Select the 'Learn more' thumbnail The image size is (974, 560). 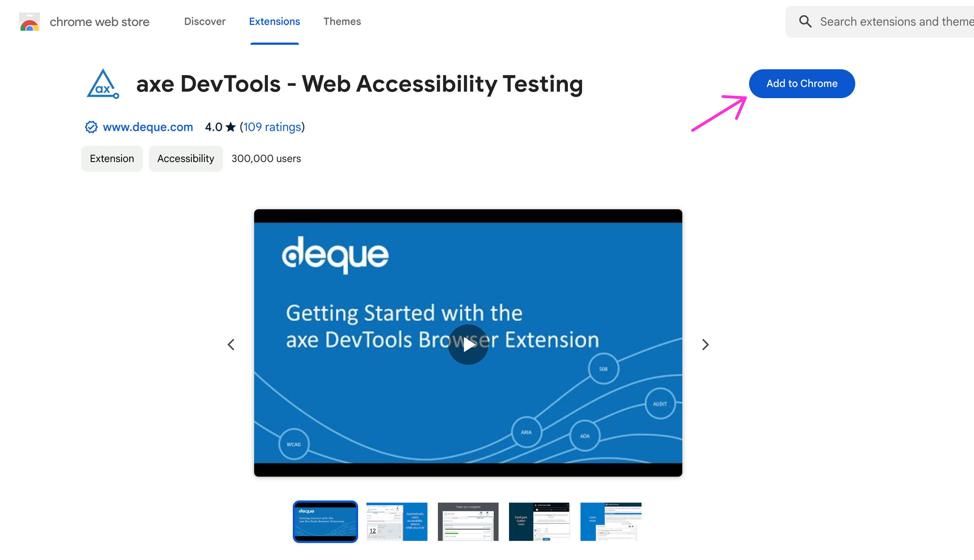[x=611, y=521]
